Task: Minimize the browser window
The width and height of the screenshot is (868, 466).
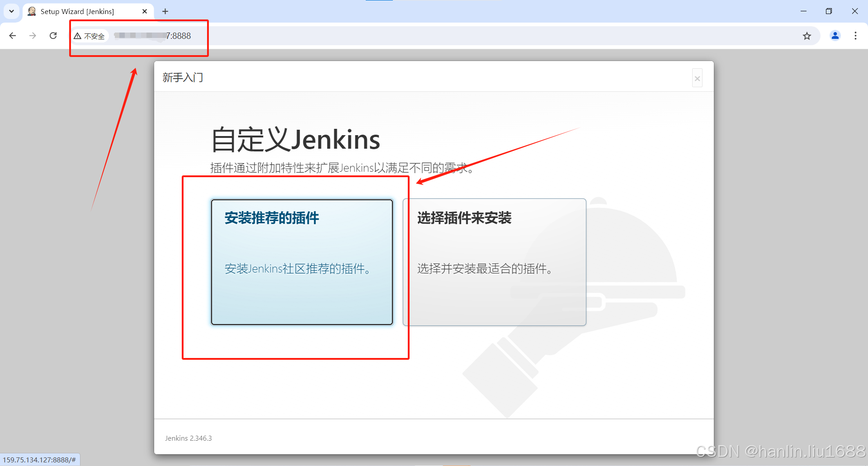Action: [x=803, y=11]
